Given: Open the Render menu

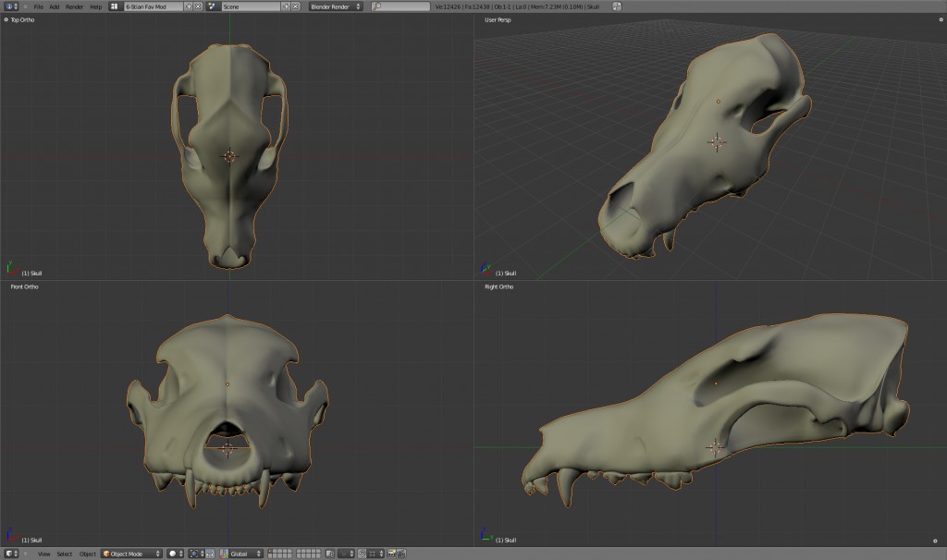Looking at the screenshot, I should 75,6.
